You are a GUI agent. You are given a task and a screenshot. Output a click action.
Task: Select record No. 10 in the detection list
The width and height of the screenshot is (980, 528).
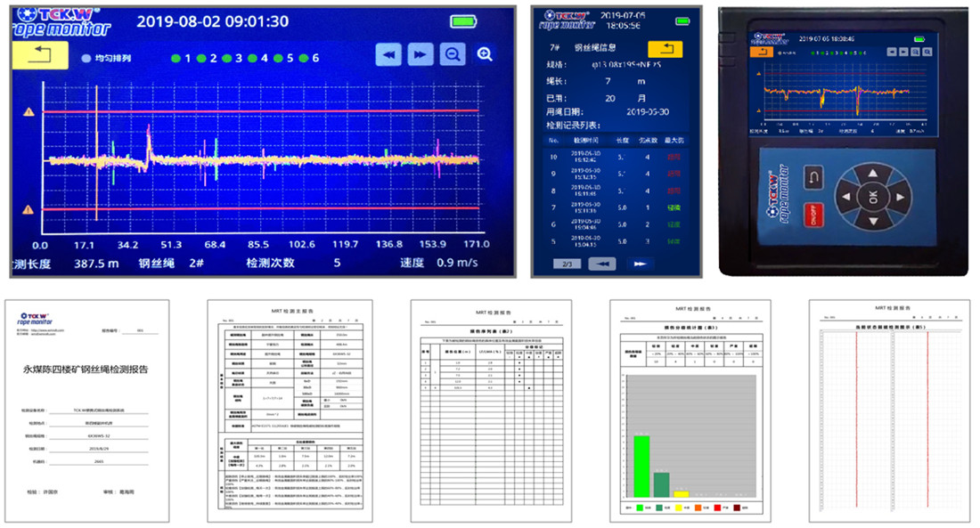point(616,157)
